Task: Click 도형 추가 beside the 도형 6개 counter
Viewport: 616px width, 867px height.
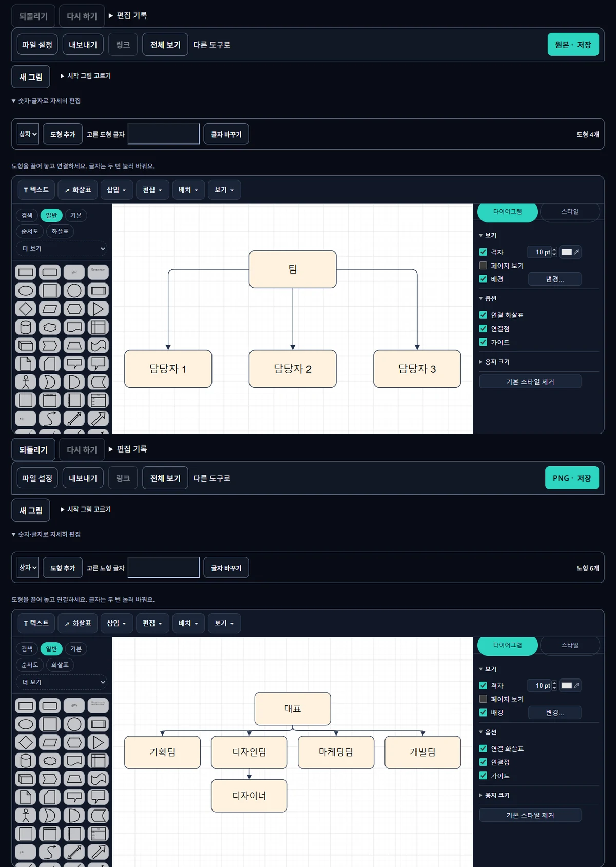Action: coord(63,568)
